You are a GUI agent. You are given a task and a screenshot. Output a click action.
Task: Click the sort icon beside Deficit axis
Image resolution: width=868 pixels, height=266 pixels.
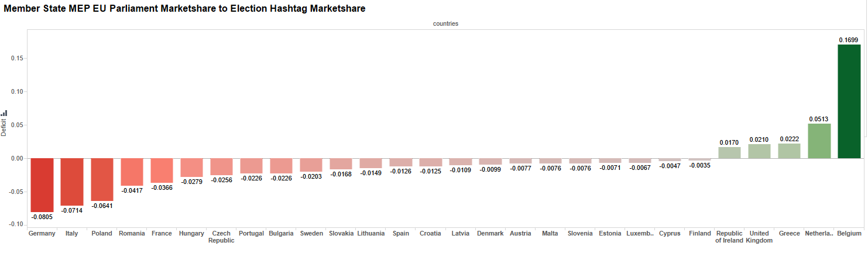[4, 113]
